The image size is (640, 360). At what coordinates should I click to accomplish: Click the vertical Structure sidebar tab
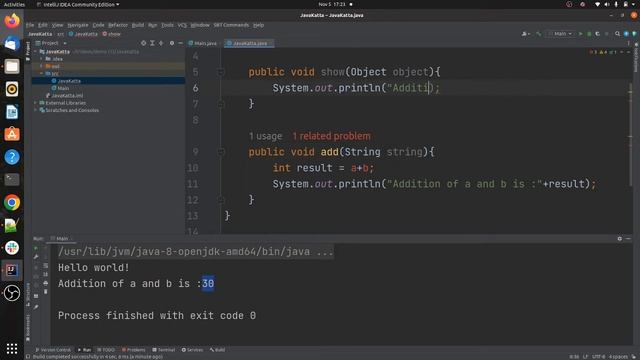[28, 295]
